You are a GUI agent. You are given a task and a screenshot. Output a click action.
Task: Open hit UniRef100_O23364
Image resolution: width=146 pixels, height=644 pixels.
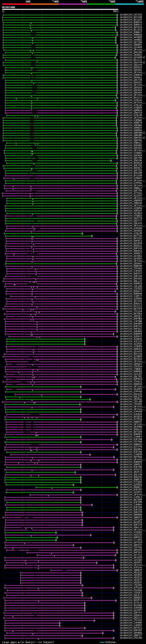pyautogui.click(x=131, y=560)
